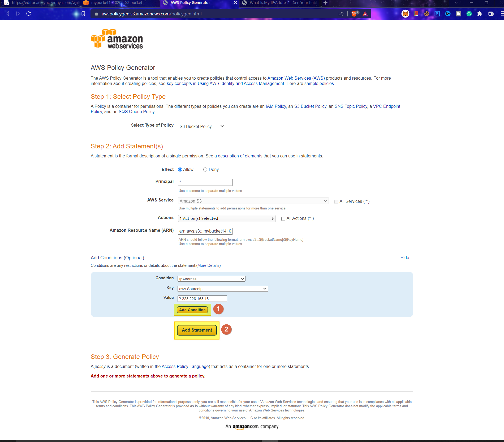Open the sample policies link

pos(319,83)
